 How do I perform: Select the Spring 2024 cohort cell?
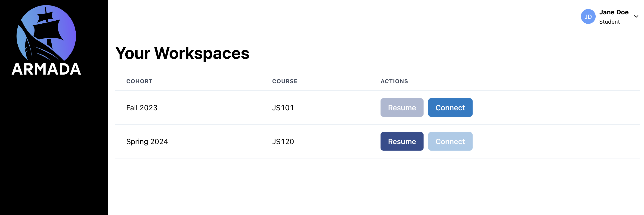pos(147,141)
